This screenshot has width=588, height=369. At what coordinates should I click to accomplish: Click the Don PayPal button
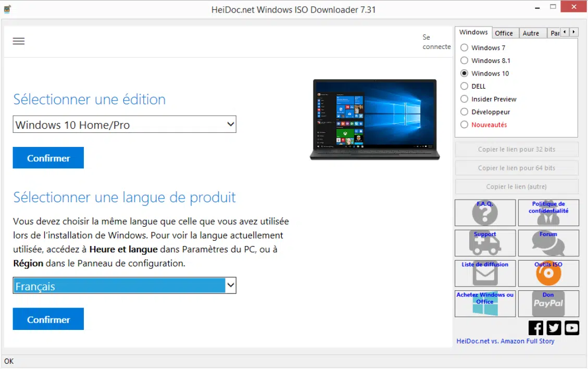[548, 304]
